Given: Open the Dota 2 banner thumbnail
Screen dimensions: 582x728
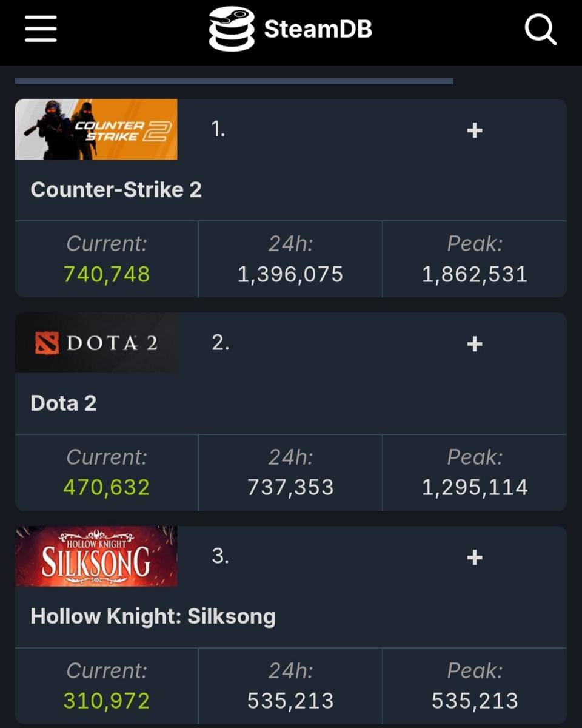Looking at the screenshot, I should (96, 343).
